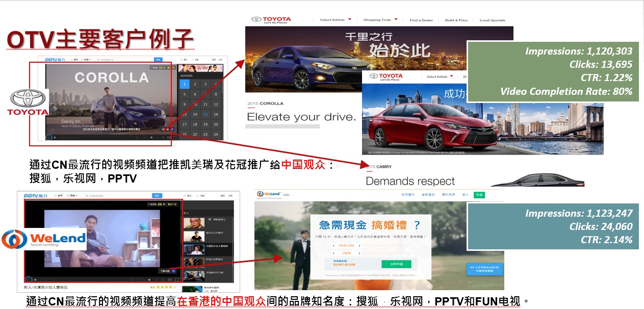Click the Toyota logo on the Corolla landing page
Screen dimensions: 644x309
click(x=271, y=20)
